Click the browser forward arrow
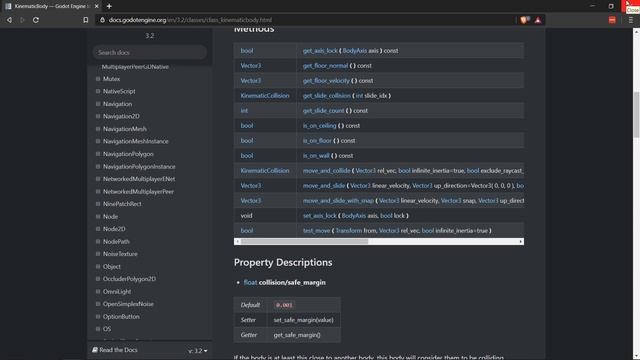 [x=22, y=20]
